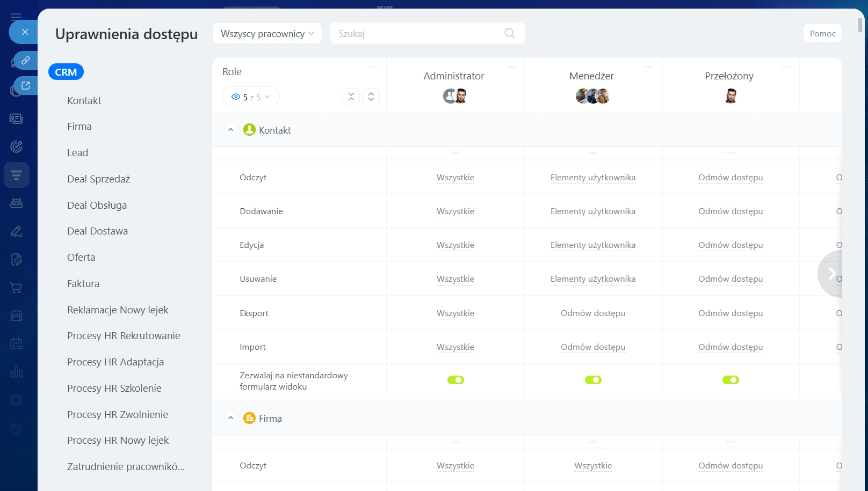Click the green Kontakt section icon
This screenshot has height=491, width=868.
pos(249,130)
